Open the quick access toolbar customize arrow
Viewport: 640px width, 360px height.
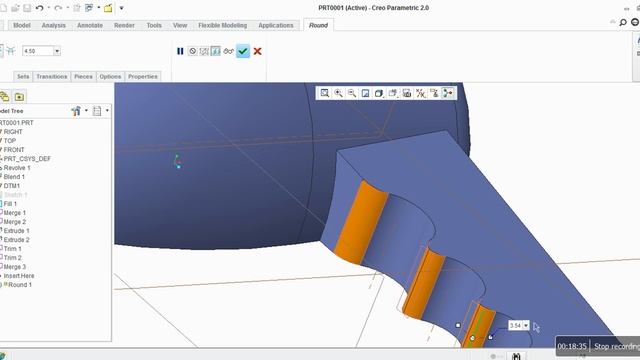point(121,8)
